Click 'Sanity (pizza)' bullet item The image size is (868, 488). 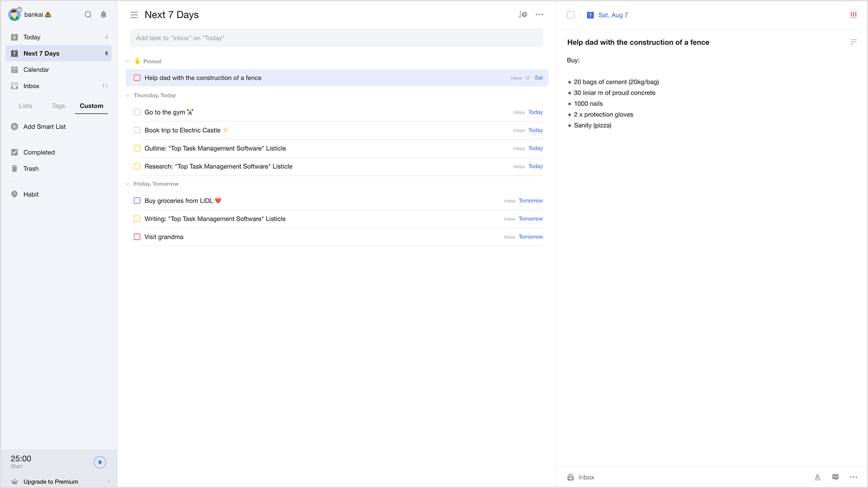coord(593,125)
